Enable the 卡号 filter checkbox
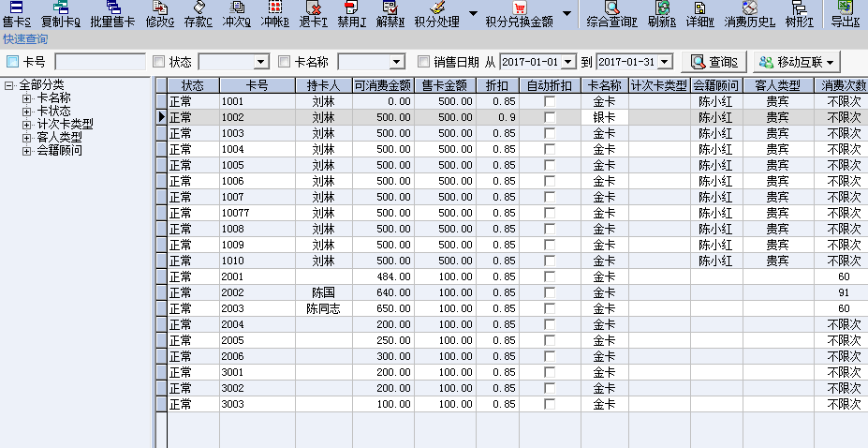 click(x=13, y=62)
